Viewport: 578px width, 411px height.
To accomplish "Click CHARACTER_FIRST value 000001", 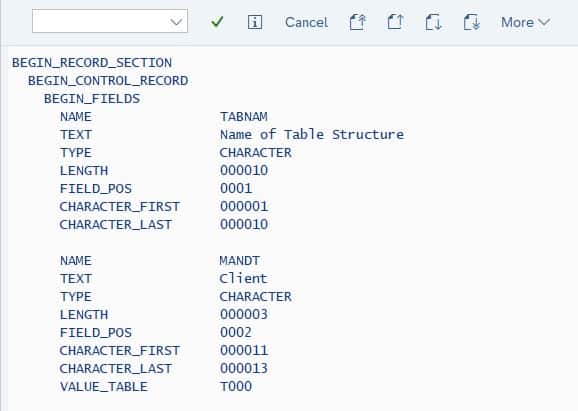I will tap(244, 206).
